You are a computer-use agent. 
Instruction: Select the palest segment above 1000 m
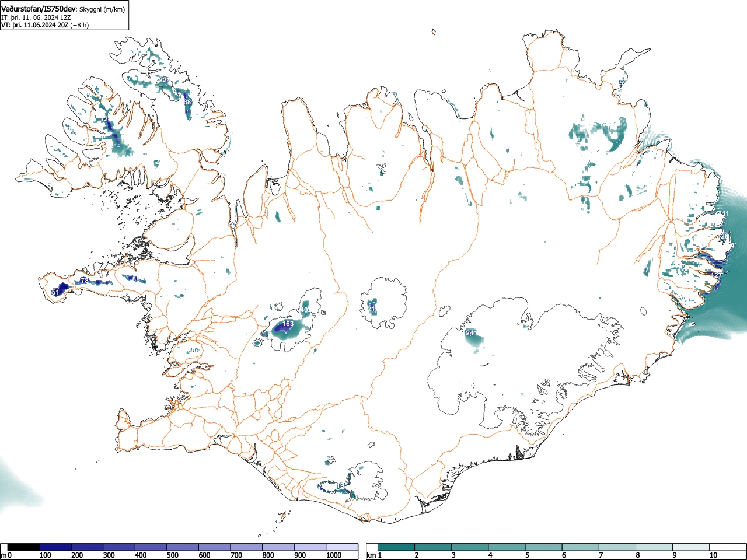point(342,547)
